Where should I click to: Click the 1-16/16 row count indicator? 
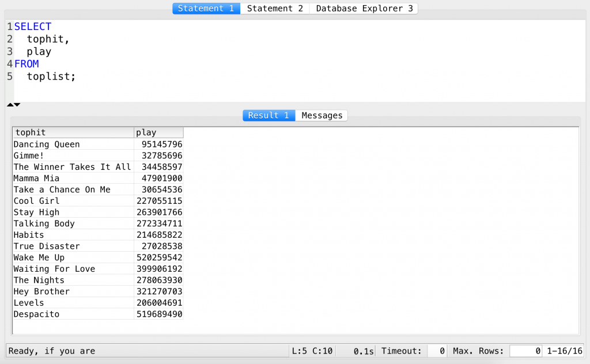point(567,351)
